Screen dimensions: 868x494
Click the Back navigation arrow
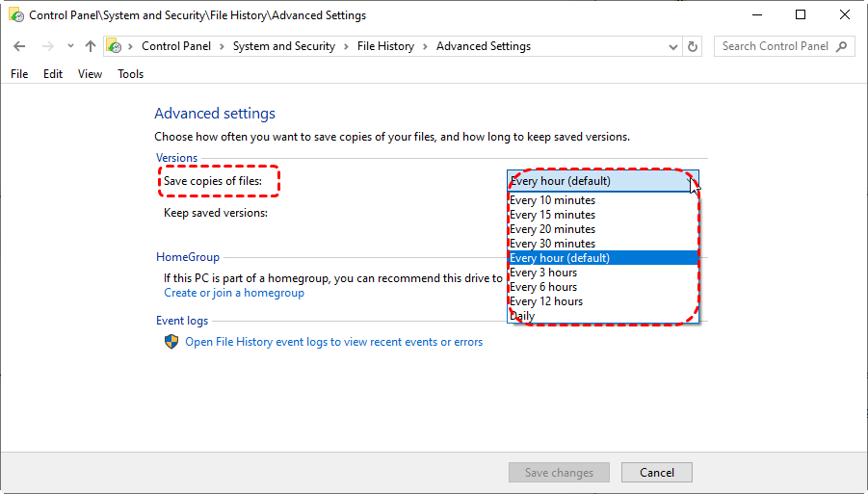(20, 46)
